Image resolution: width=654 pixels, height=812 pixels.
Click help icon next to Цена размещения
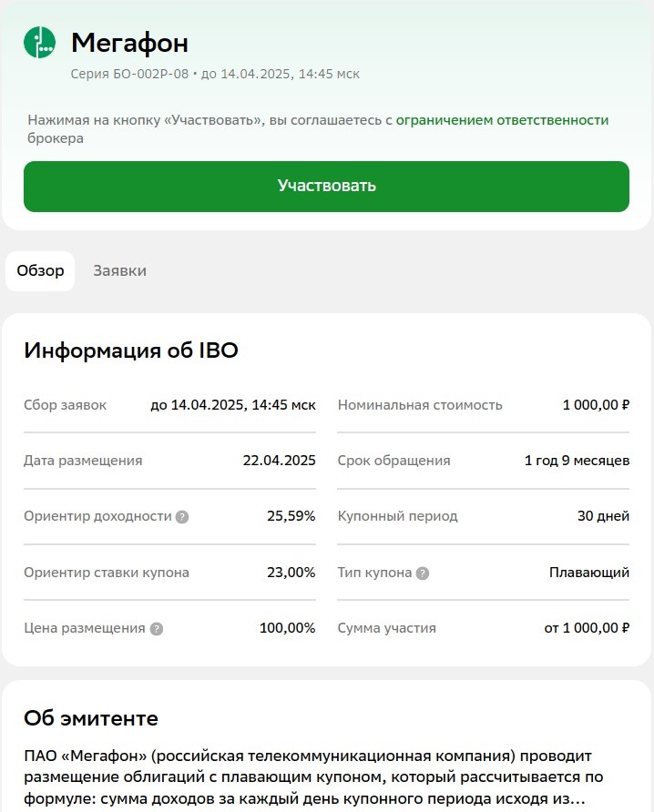pyautogui.click(x=157, y=628)
